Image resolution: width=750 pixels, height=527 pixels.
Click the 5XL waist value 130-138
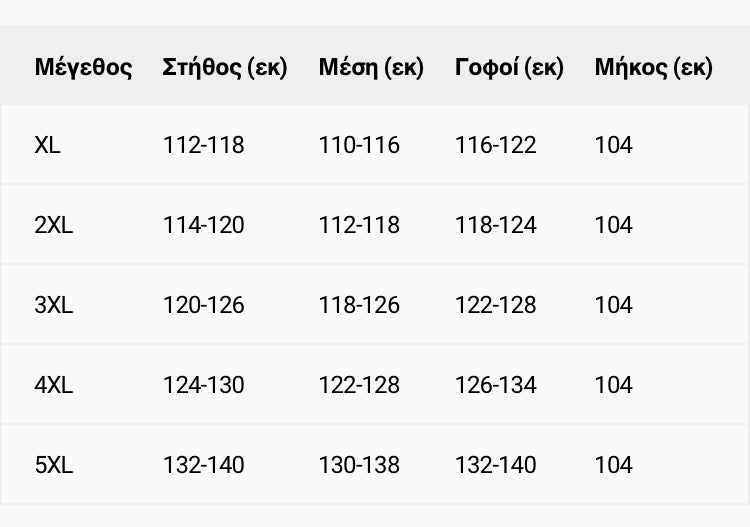359,464
